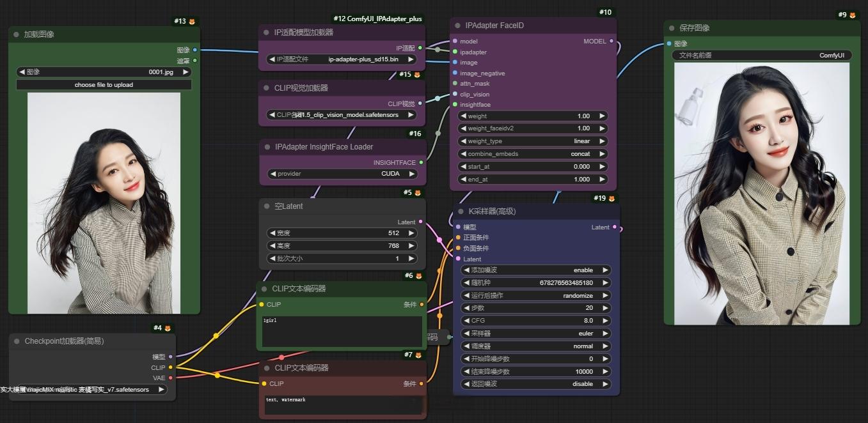Click the Latent output dot on 空Latent node
Screen dimensions: 868x423
click(422, 222)
